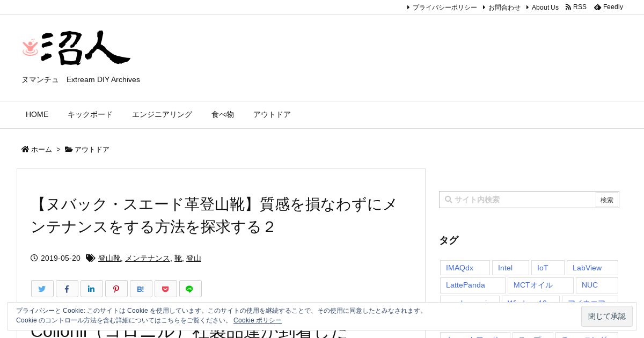
Task: Click the タグ sidebar heading
Action: coord(449,240)
